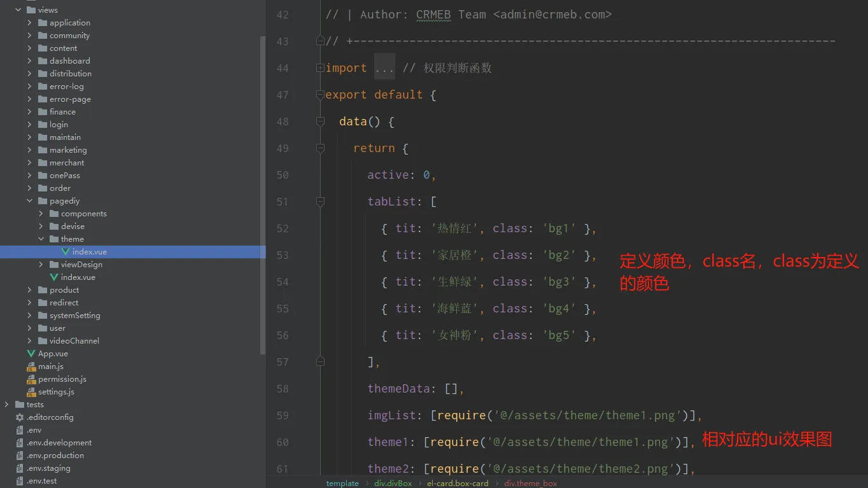Viewport: 868px width, 488px height.
Task: Click the Vue icon of theme index.vue
Action: (66, 252)
